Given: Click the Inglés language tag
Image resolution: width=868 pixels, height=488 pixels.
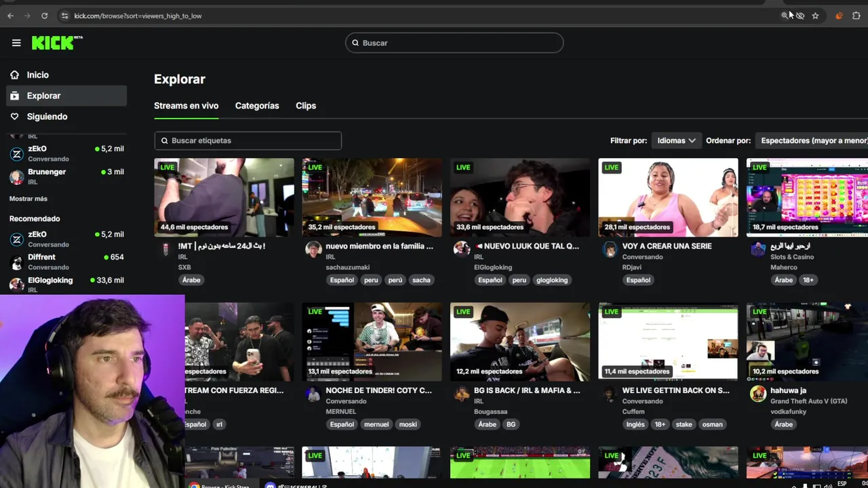Looking at the screenshot, I should pos(635,424).
